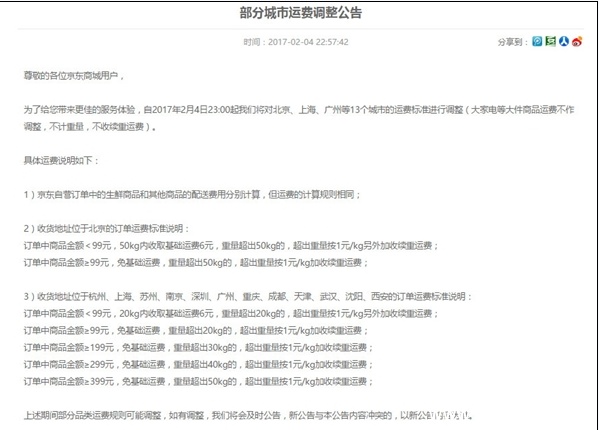599x430 pixels.
Task: Click the 订单中商品金额≥299元 line
Action: 198,364
